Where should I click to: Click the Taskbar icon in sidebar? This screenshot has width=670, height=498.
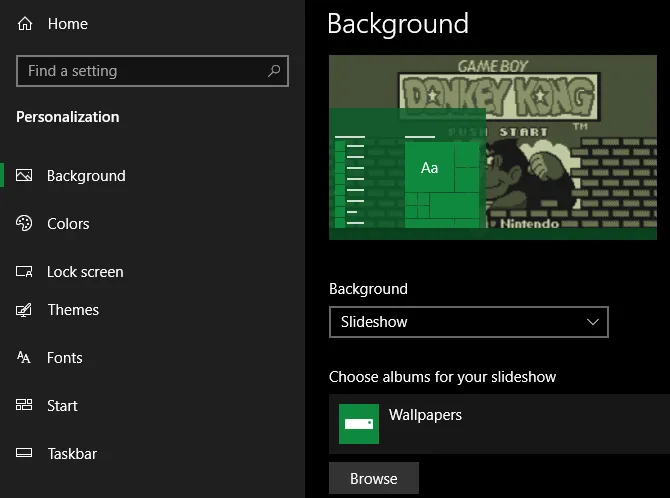click(25, 454)
